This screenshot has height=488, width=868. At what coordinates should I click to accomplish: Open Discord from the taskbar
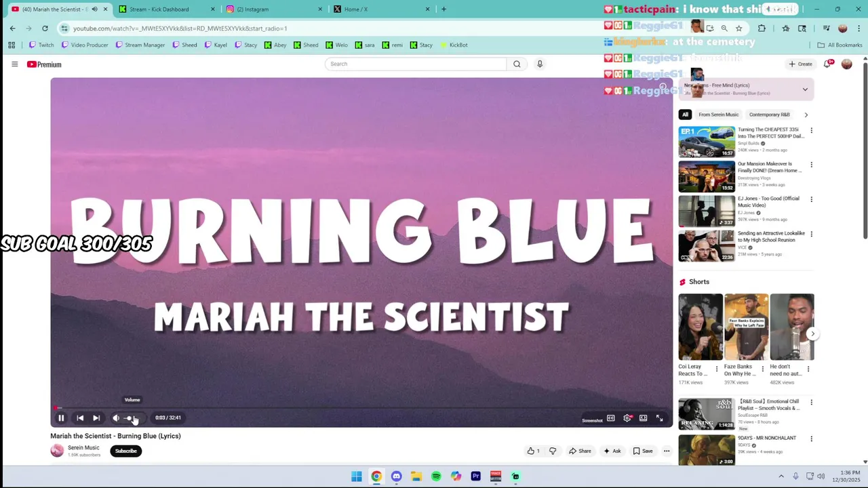pyautogui.click(x=396, y=476)
